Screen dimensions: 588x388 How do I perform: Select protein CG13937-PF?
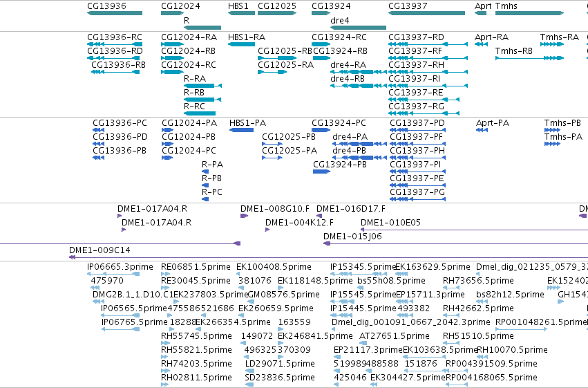click(x=418, y=144)
